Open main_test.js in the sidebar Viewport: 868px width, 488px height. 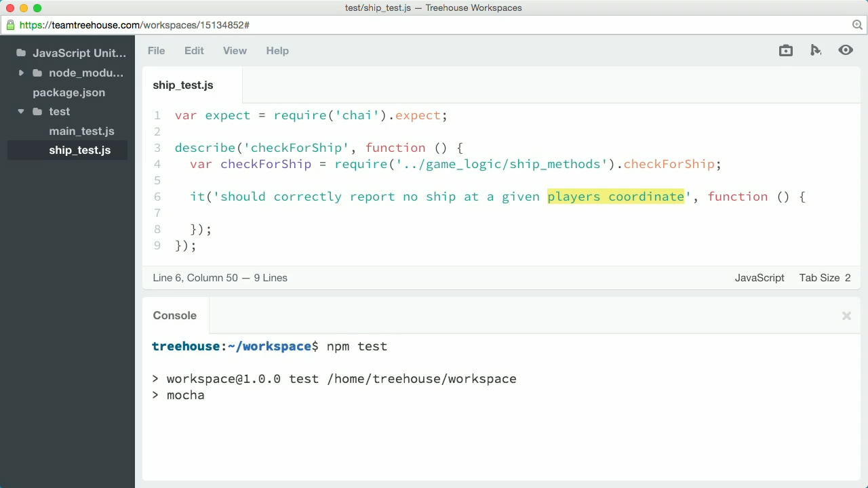[x=81, y=131]
